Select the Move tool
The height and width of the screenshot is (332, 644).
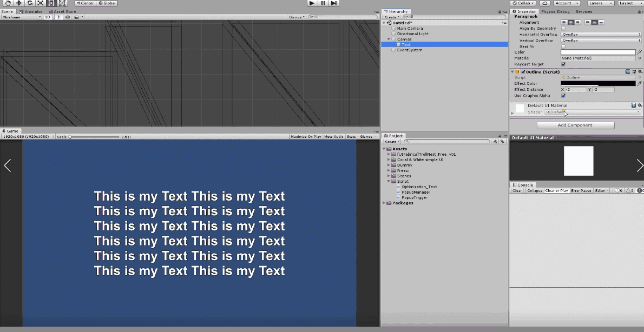tap(18, 3)
